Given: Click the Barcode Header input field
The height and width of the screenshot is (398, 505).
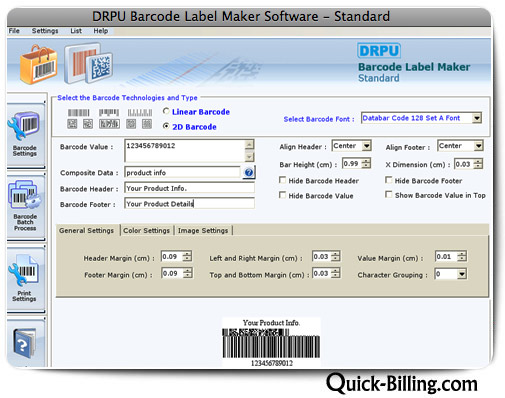Looking at the screenshot, I should 189,188.
